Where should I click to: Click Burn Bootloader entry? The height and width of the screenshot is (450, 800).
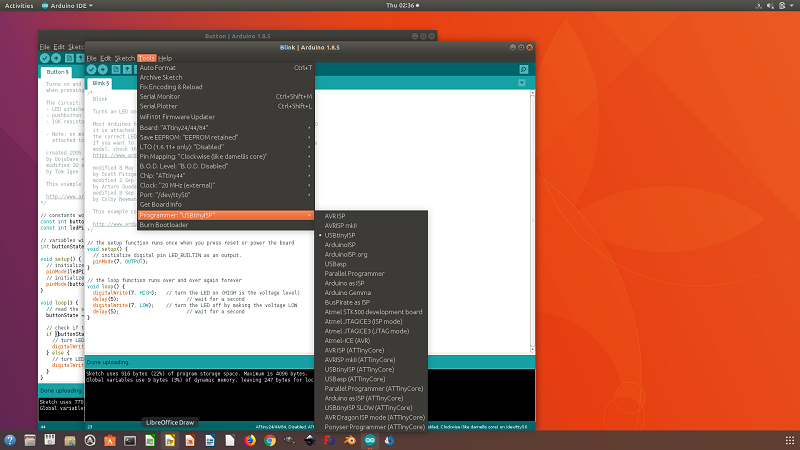226,224
